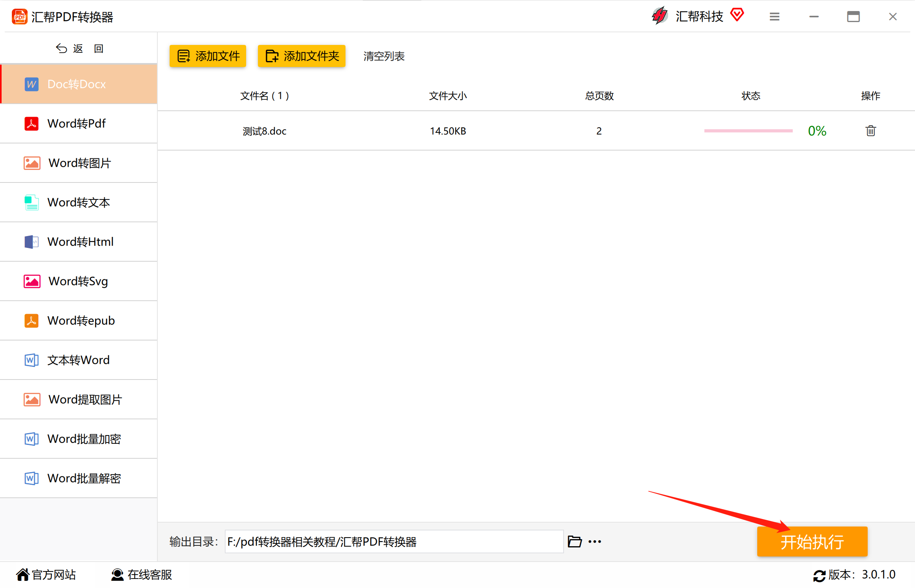Screen dimensions: 915x588
Task: Click the home icon for 官方网站
Action: [23, 575]
